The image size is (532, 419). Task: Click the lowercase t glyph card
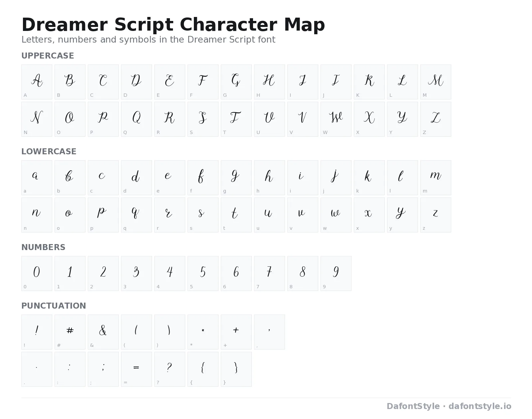236,215
